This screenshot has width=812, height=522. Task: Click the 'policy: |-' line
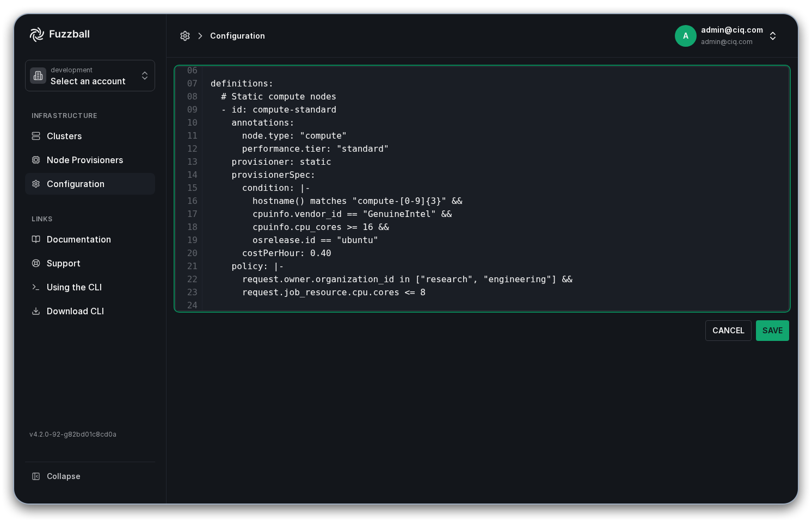pos(257,266)
